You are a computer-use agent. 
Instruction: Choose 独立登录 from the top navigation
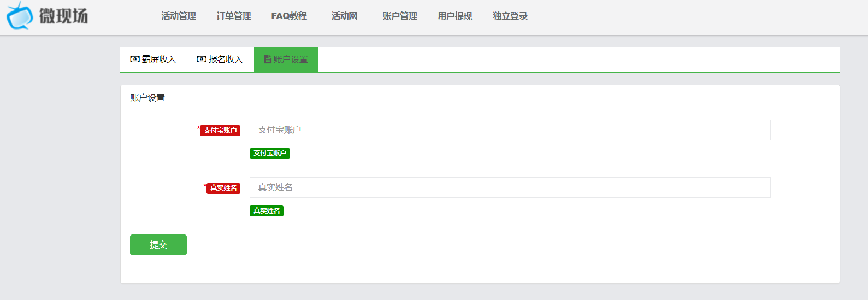(x=510, y=16)
